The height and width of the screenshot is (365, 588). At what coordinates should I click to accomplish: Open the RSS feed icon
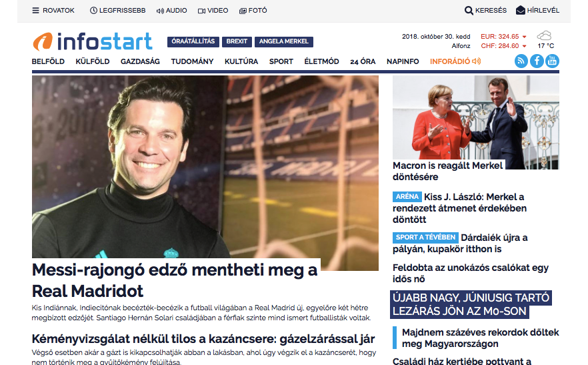pyautogui.click(x=521, y=61)
